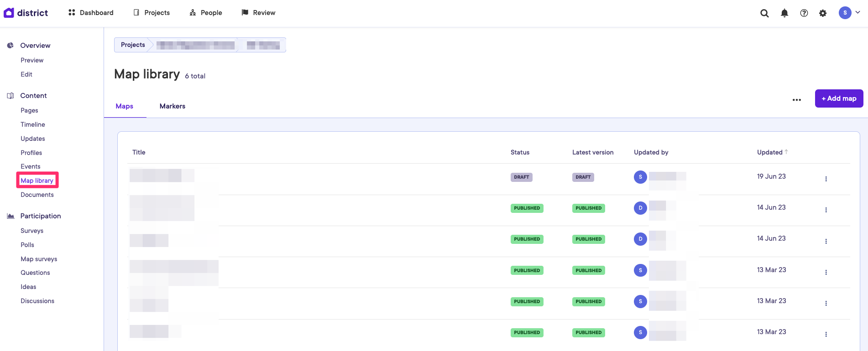Click the help question mark icon
This screenshot has width=868, height=351.
pyautogui.click(x=804, y=13)
